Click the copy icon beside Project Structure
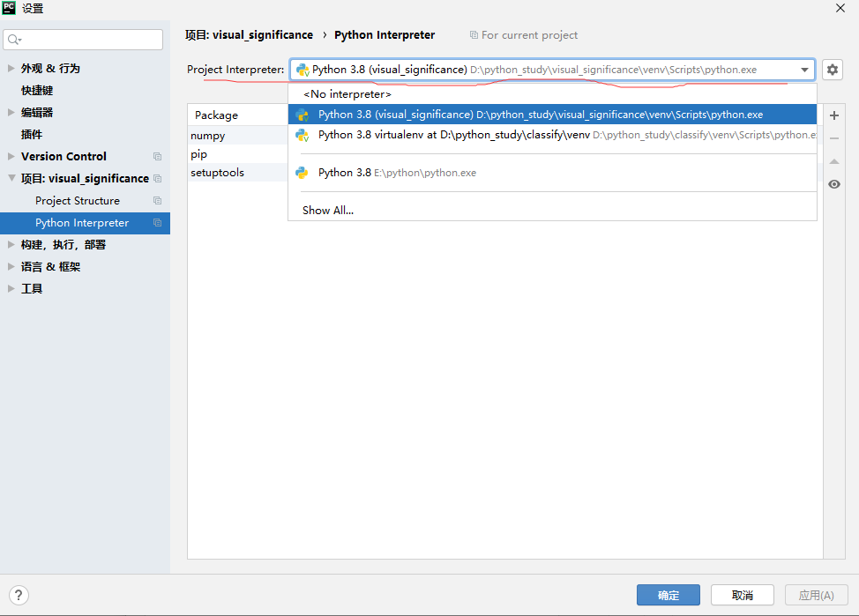Image resolution: width=859 pixels, height=616 pixels. coord(157,200)
